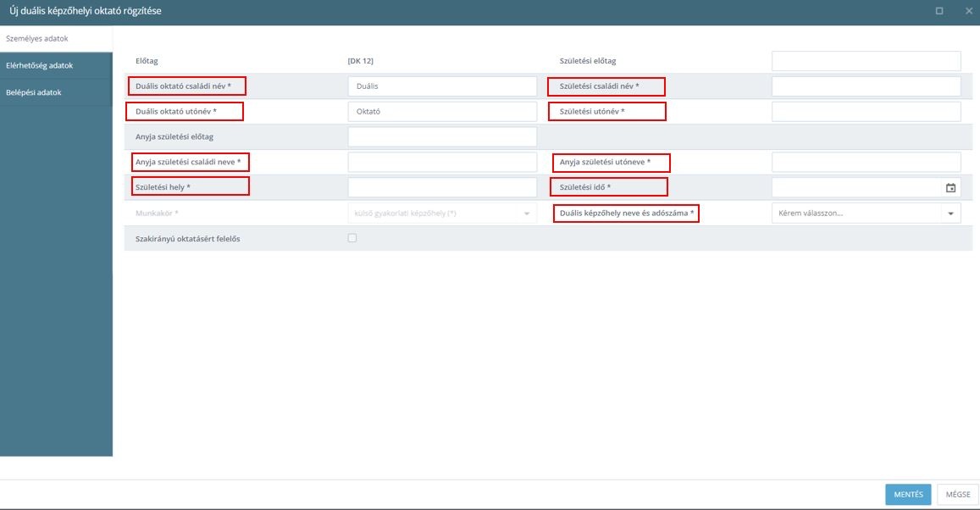Viewport: 980px width, 510px height.
Task: Cancel with the MÉGSE button
Action: pyautogui.click(x=957, y=495)
